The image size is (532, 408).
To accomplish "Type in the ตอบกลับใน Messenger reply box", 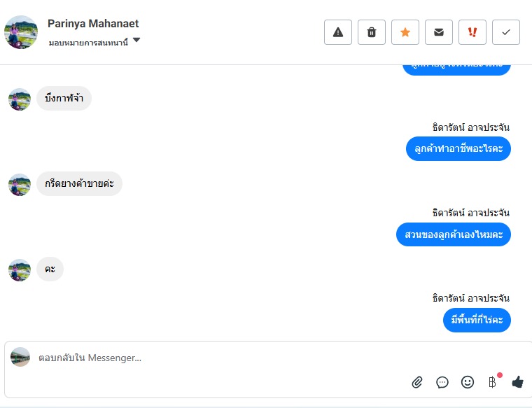I will (x=210, y=358).
